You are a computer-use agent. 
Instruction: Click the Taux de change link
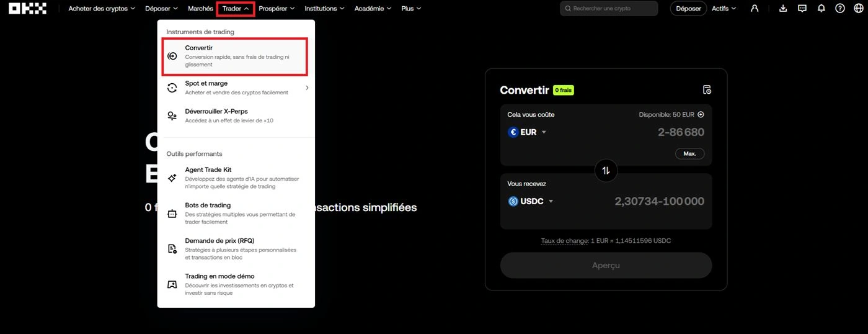click(563, 241)
